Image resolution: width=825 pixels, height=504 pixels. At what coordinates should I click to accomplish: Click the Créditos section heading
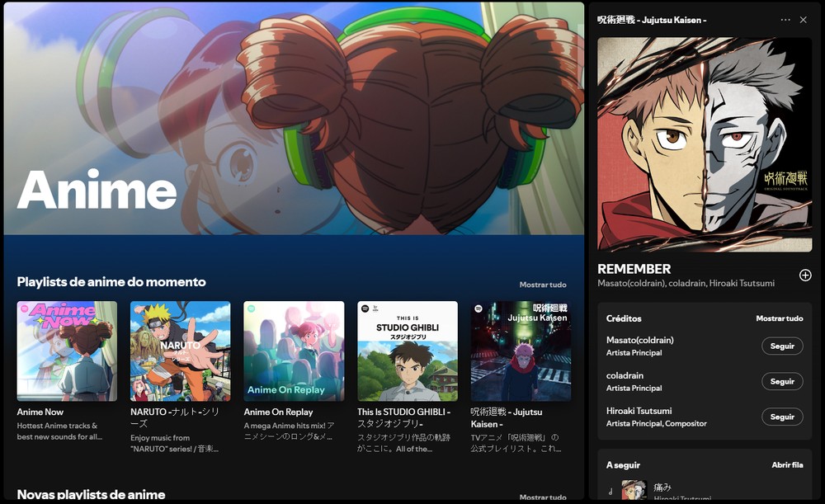pyautogui.click(x=624, y=318)
